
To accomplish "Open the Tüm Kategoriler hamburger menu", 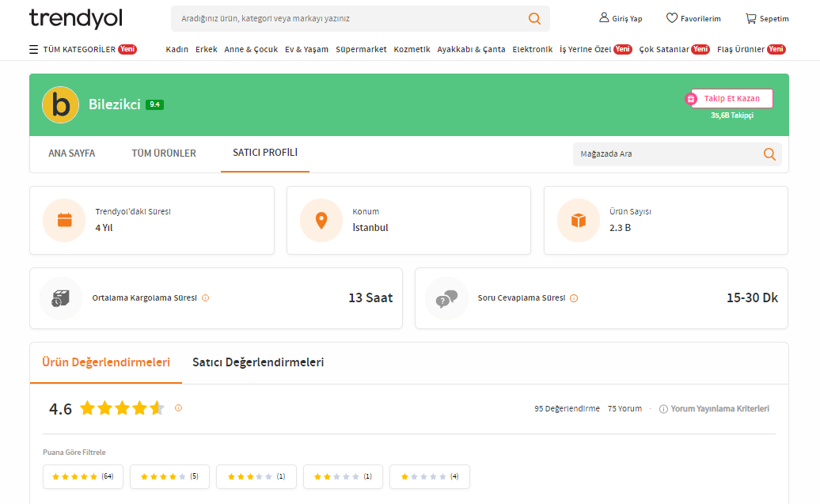I will coord(33,49).
